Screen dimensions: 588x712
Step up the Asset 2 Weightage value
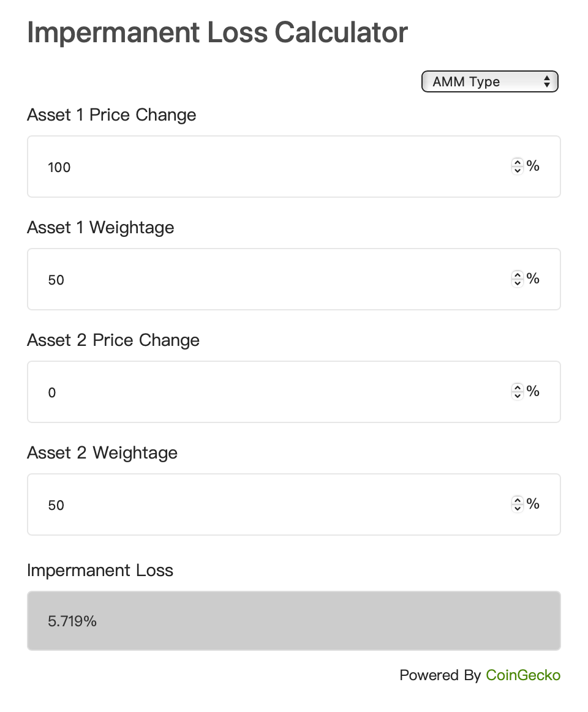coord(517,500)
